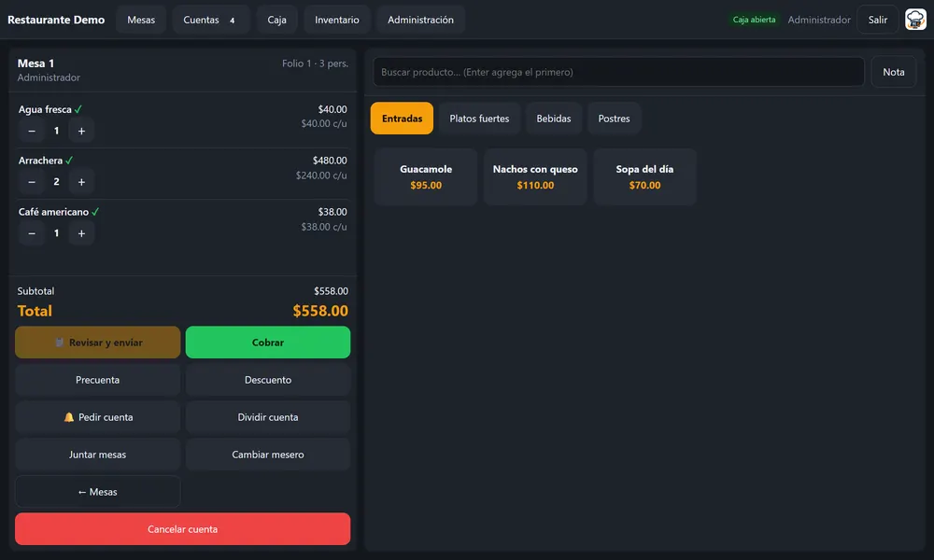Click the Subtotal $558.00 value
The image size is (934, 560).
[332, 291]
